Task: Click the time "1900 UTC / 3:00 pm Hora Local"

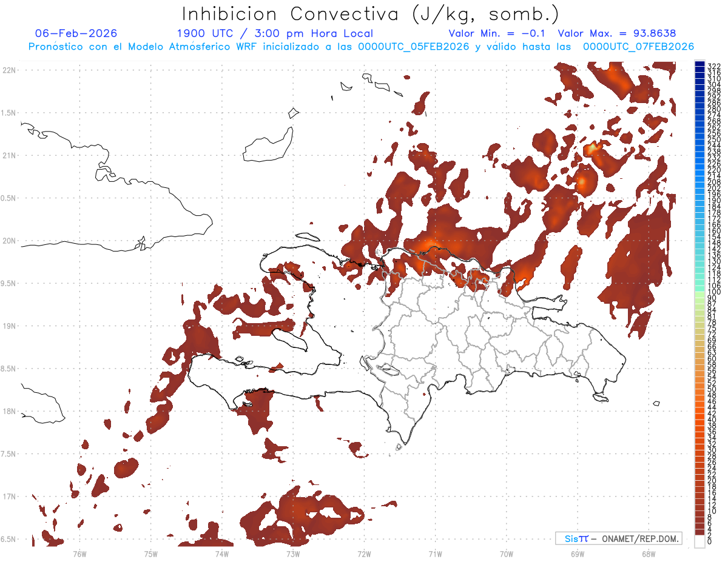Action: [x=275, y=33]
